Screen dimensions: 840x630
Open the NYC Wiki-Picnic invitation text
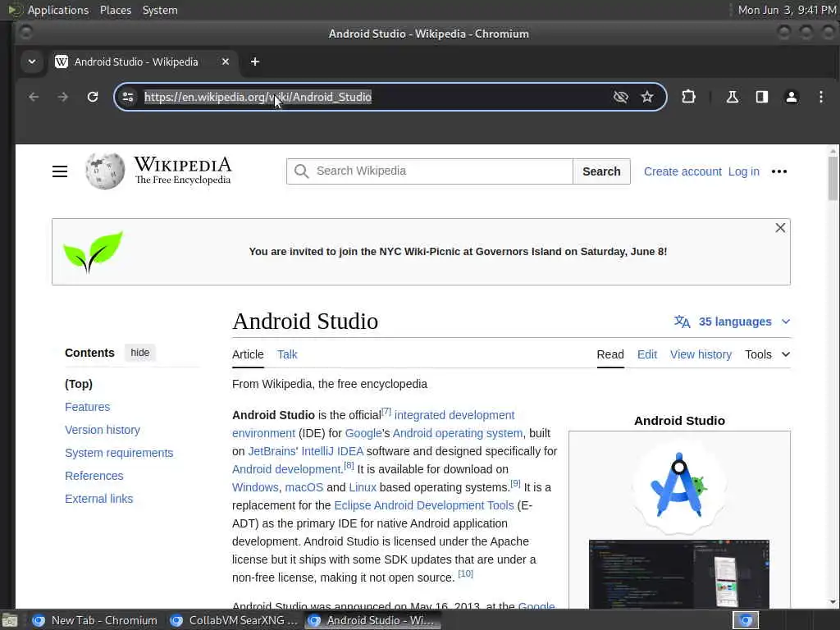458,252
